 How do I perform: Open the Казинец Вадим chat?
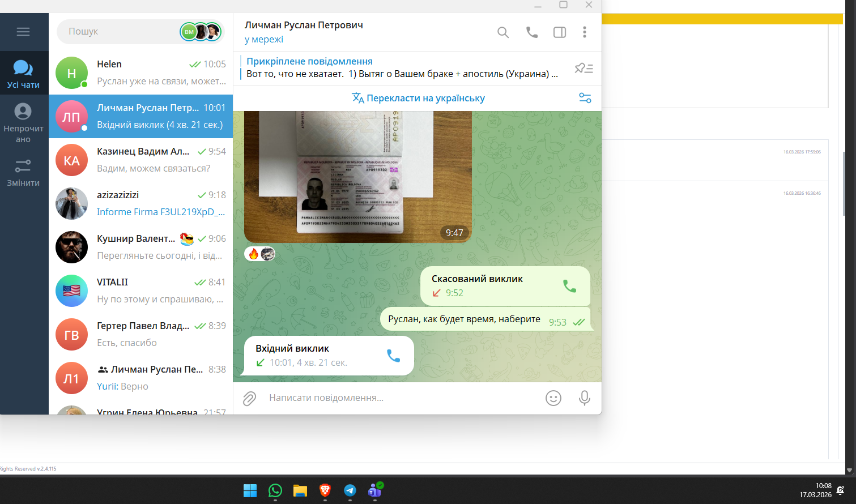tap(140, 160)
